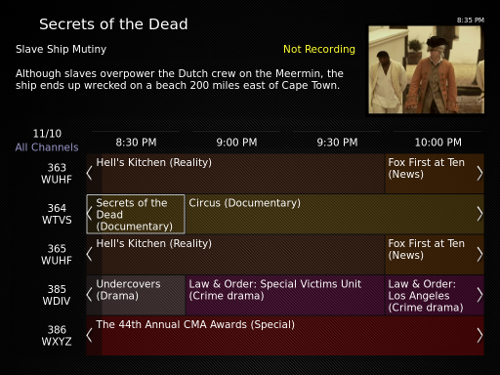Select Law & Order: Special Victims Unit

click(285, 295)
